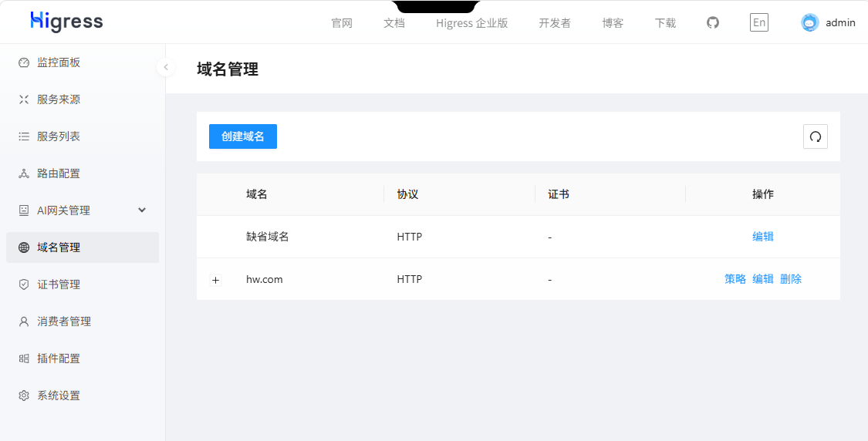Click HTTP in the 缺省域名 row

tap(410, 237)
